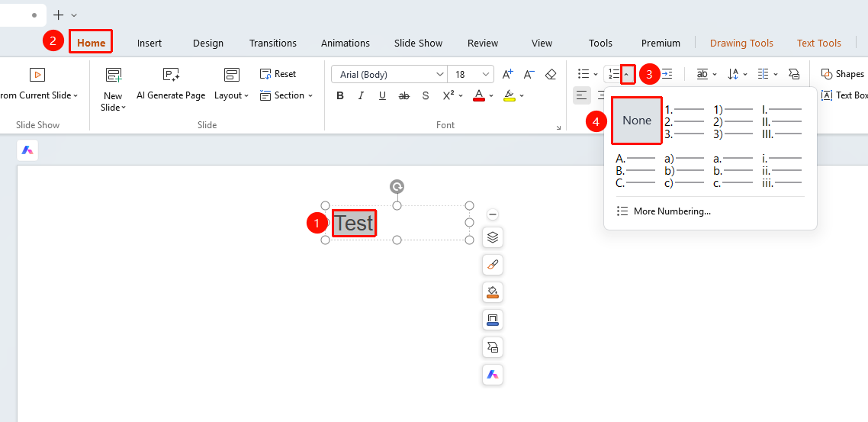
Task: Open the bulleted list icon
Action: pyautogui.click(x=583, y=74)
